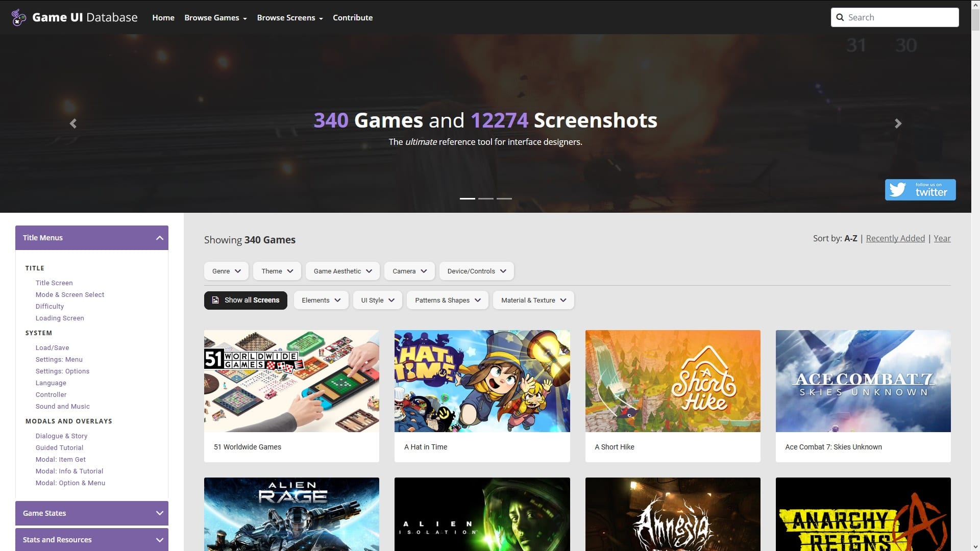Image resolution: width=980 pixels, height=551 pixels.
Task: Open Loading Screen category link
Action: pos(60,318)
